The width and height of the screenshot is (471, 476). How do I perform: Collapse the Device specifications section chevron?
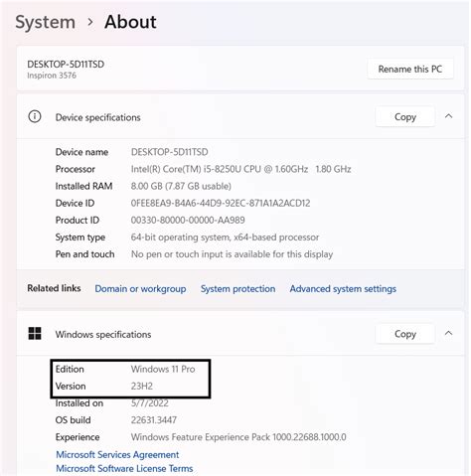pos(448,116)
